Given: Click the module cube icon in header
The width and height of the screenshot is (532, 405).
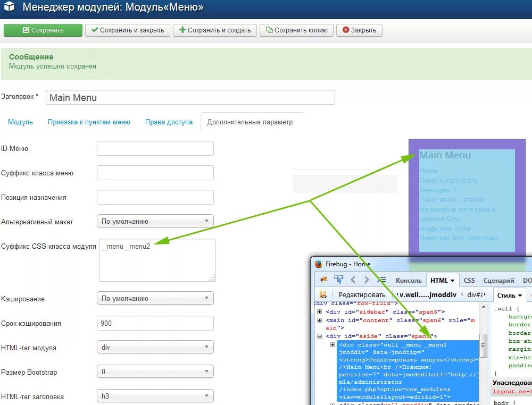Looking at the screenshot, I should pyautogui.click(x=10, y=6).
